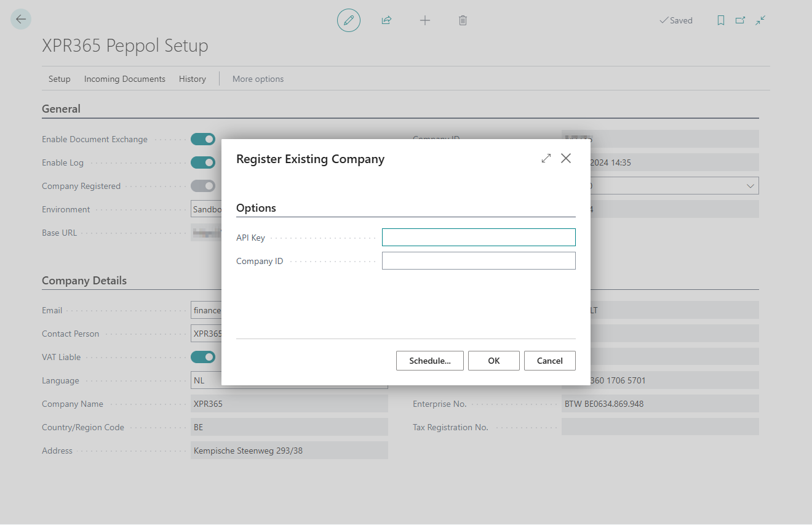
Task: Close the Register Existing Company dialog
Action: [566, 159]
